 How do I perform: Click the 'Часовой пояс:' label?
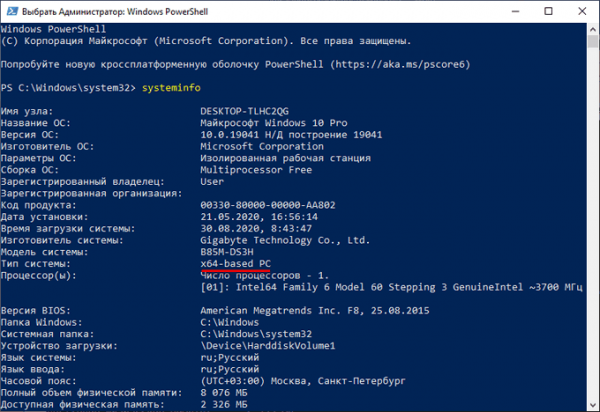point(39,381)
